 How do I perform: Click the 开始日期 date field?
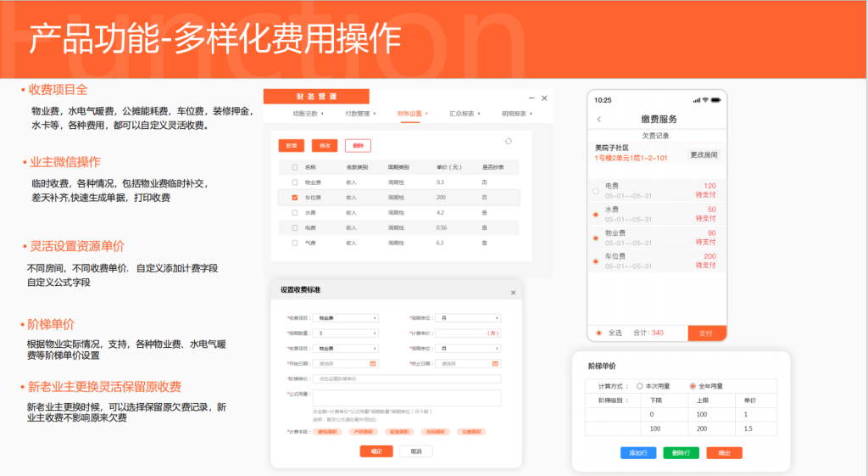tap(346, 363)
